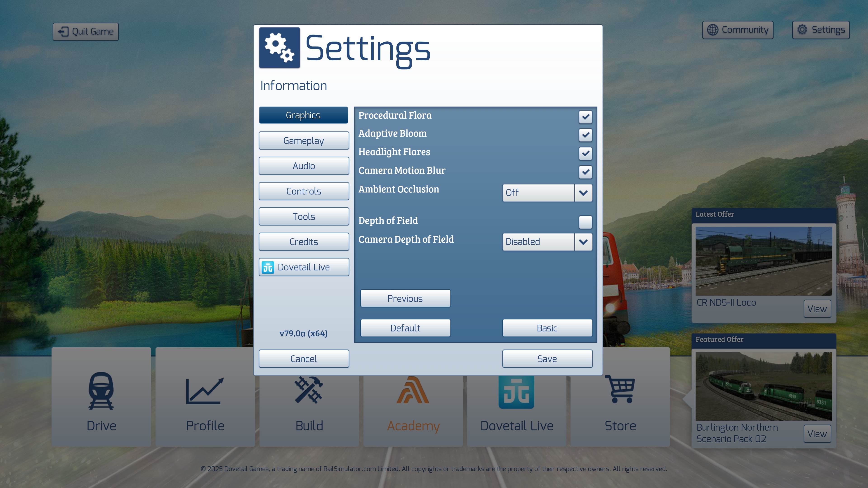Open the Ambient Occlusion dropdown
The width and height of the screenshot is (868, 488).
[x=547, y=193]
